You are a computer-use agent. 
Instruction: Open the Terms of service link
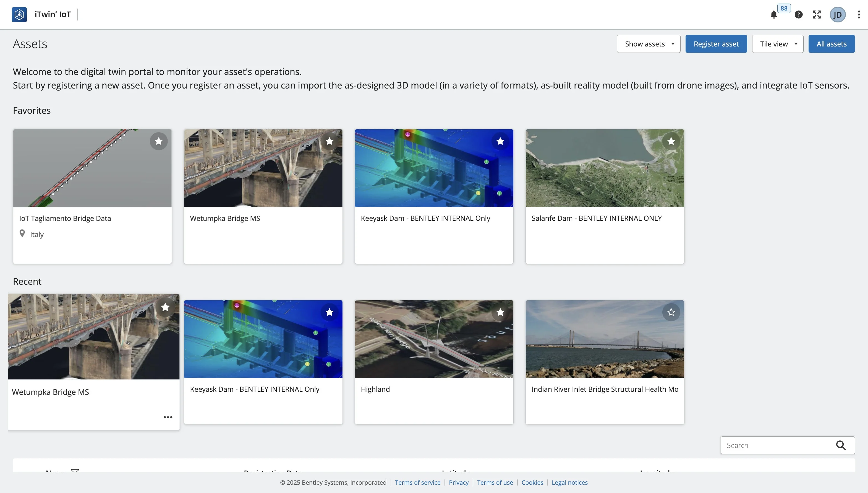click(417, 482)
